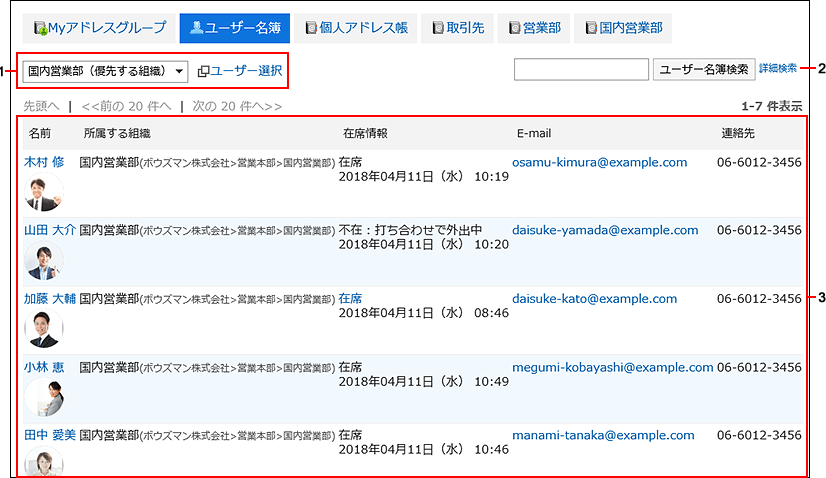Click the 連絡先 column header
826x478 pixels.
[738, 133]
